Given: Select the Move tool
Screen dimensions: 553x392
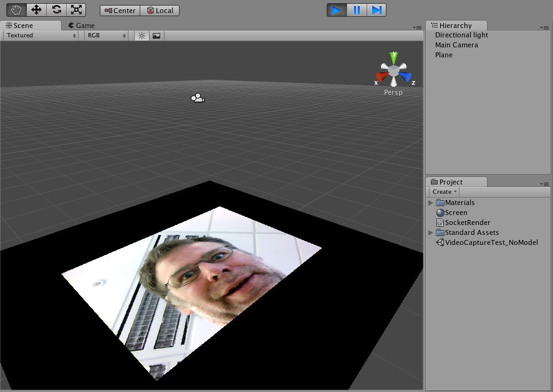Looking at the screenshot, I should click(36, 9).
